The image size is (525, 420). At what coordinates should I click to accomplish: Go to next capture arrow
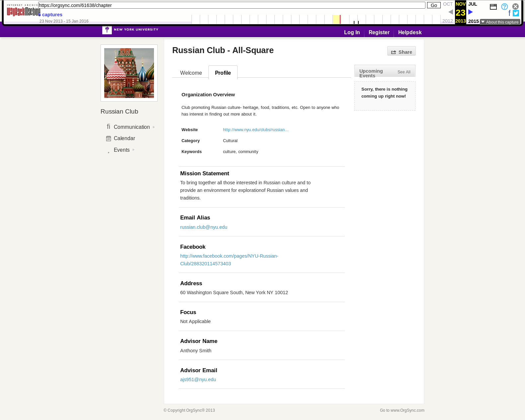[470, 12]
